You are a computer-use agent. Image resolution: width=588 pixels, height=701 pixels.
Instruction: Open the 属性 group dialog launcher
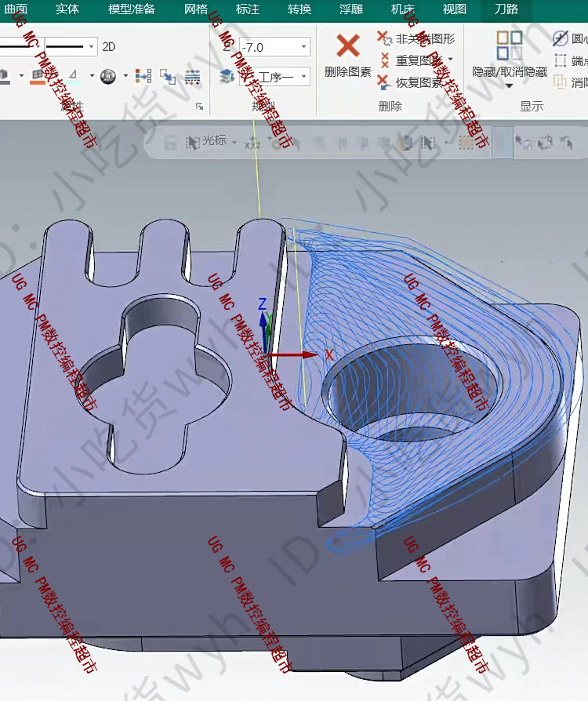click(199, 107)
